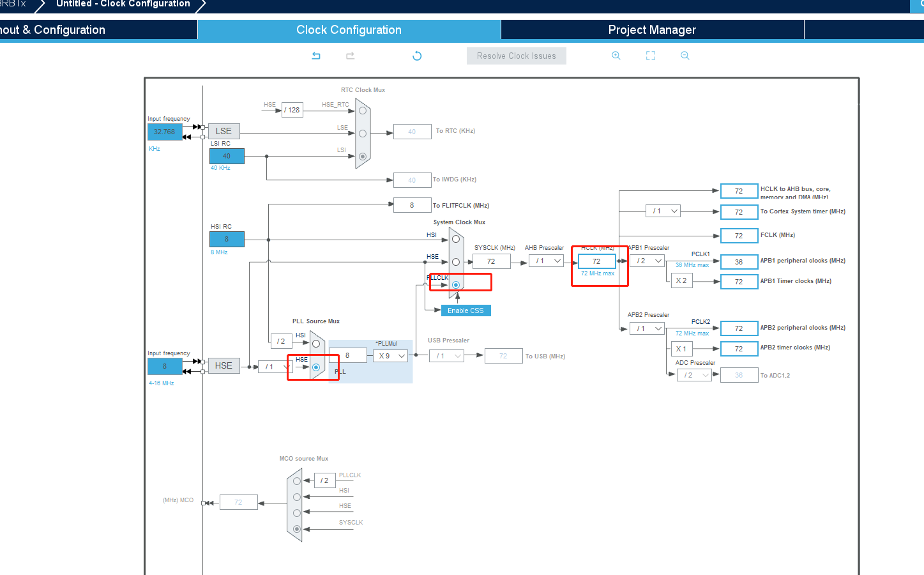This screenshot has width=924, height=575.
Task: Click PLL HSI /2 divider box
Action: 282,341
